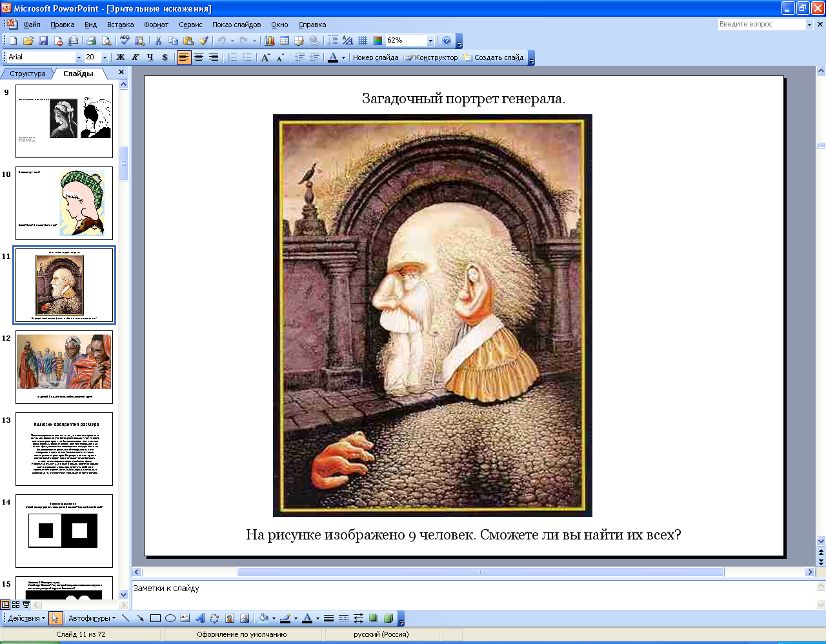The image size is (826, 644).
Task: Click Создать слайд button
Action: point(493,57)
